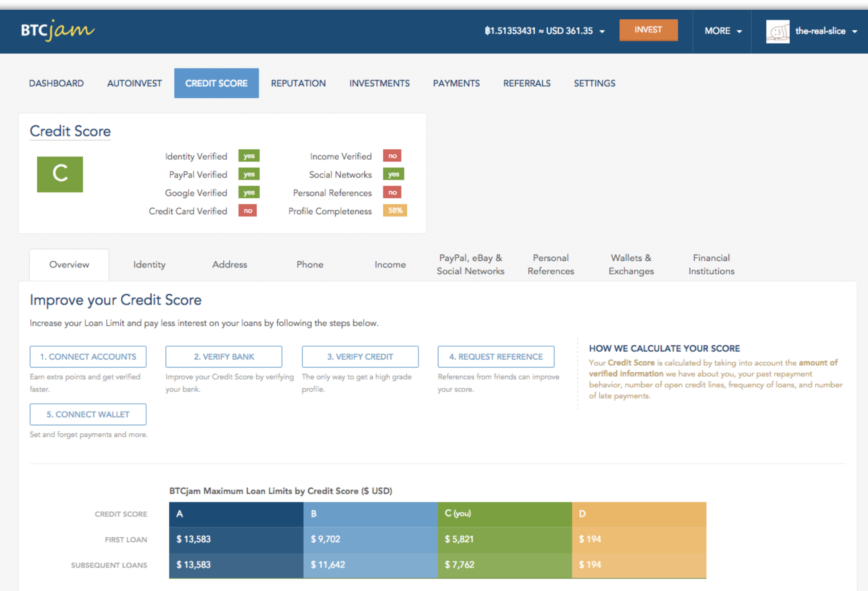Click the user avatar thumbnail
The height and width of the screenshot is (591, 868).
click(777, 31)
